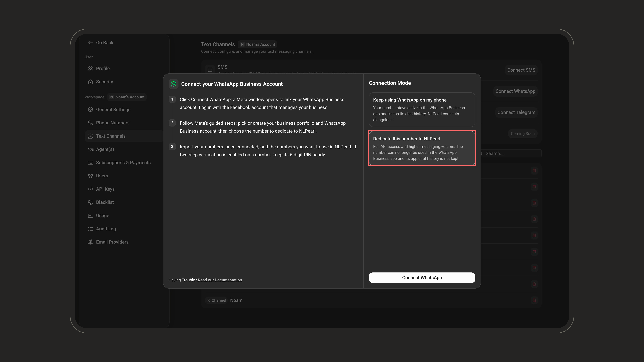The image size is (644, 362).
Task: Click the Go Back label
Action: point(105,43)
